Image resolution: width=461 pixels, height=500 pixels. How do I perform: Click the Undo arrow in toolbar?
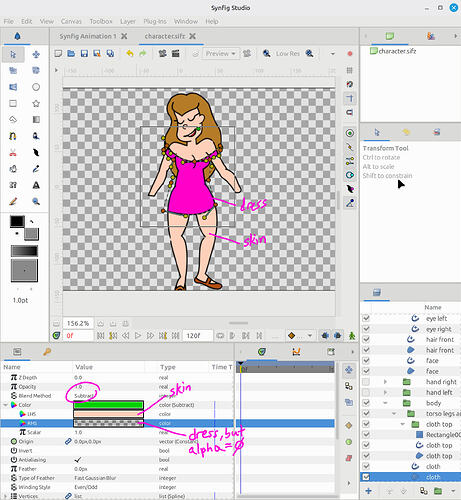tap(130, 53)
